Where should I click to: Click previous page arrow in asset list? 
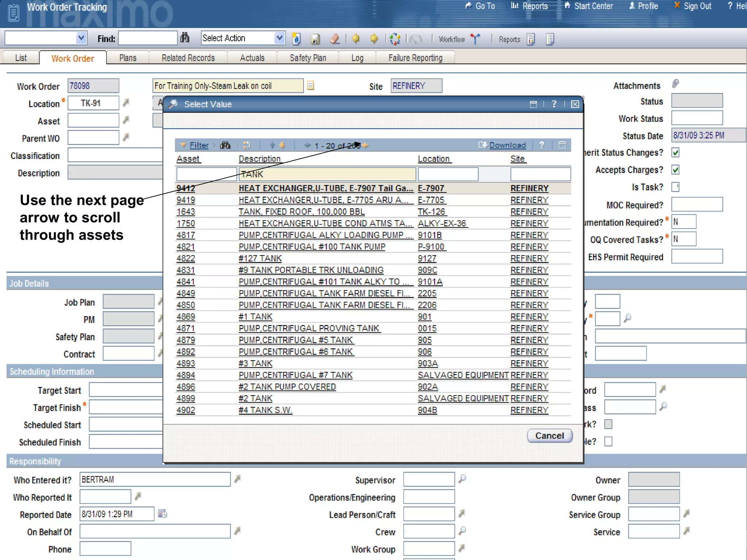coord(308,145)
